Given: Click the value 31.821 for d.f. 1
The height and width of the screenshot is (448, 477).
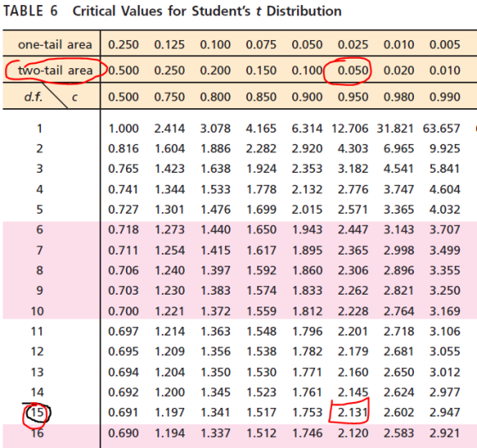Looking at the screenshot, I should pyautogui.click(x=395, y=129).
